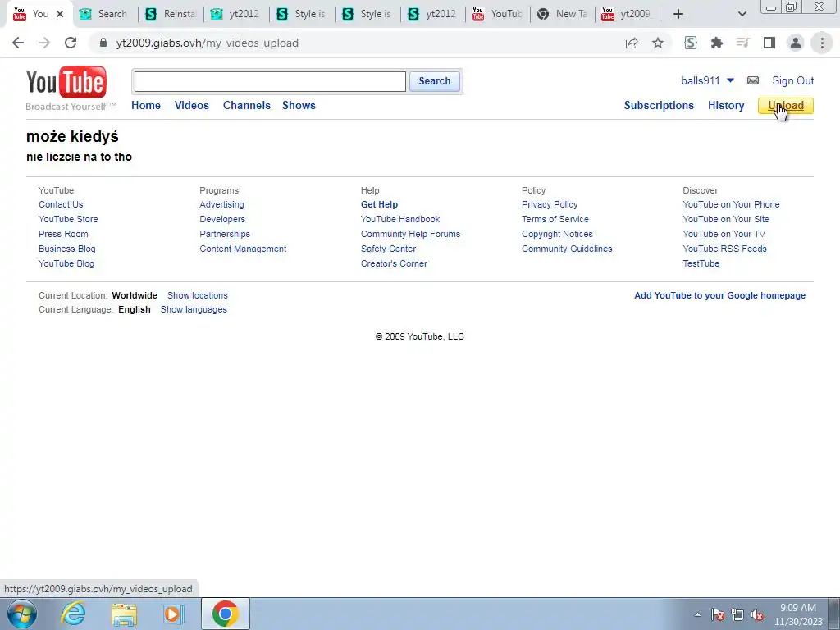Expand balls911 account dropdown arrow
Screen dimensions: 840x630
click(730, 80)
